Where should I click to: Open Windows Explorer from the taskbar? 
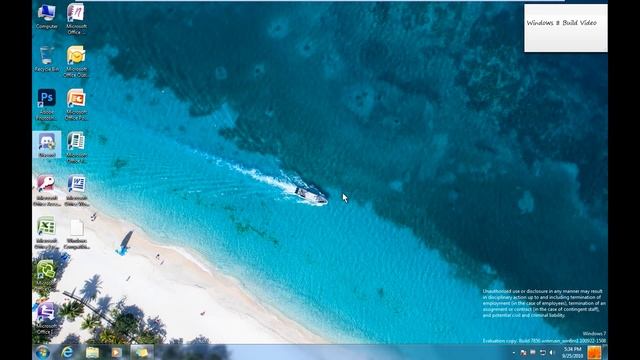click(x=92, y=352)
